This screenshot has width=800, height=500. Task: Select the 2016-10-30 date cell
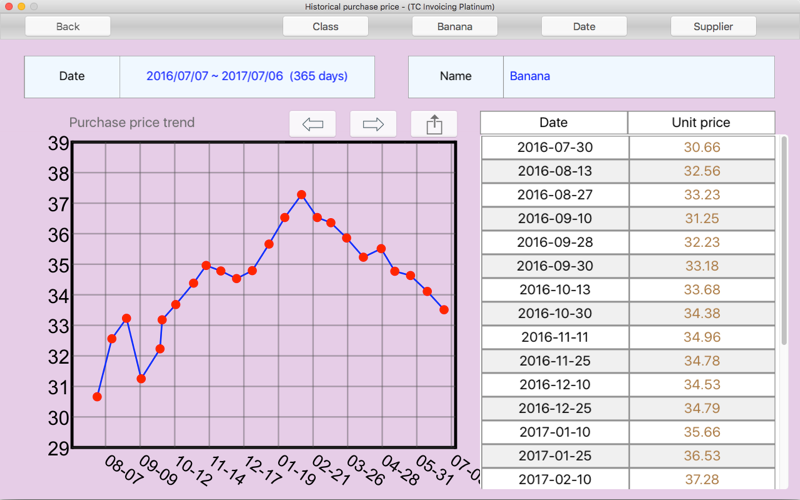[x=555, y=313]
